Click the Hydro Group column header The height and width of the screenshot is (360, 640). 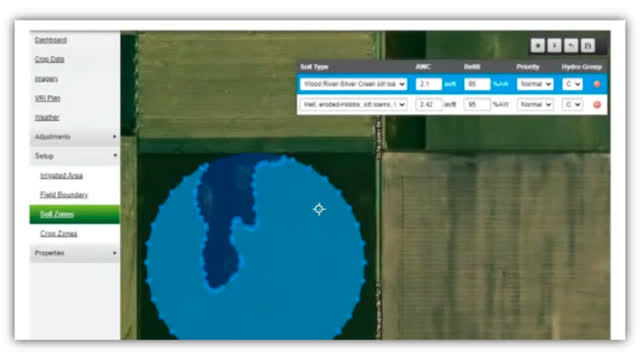(x=582, y=67)
